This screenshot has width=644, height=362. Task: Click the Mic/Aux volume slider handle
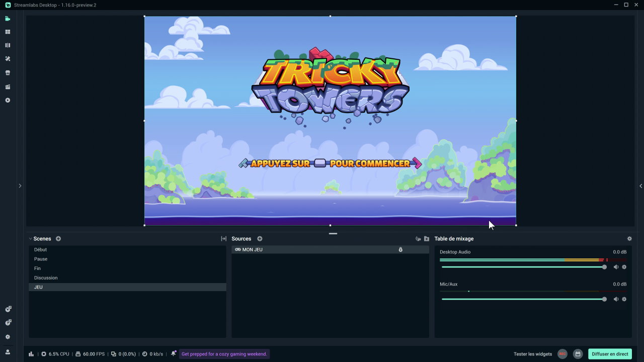click(x=604, y=299)
